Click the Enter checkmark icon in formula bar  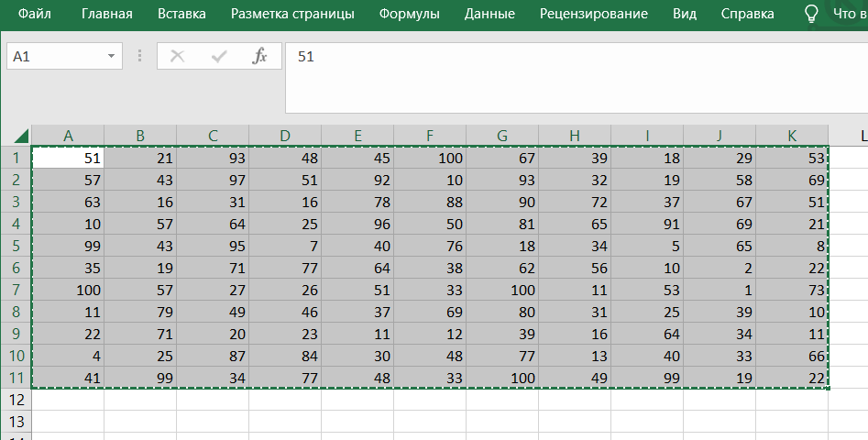coord(219,57)
